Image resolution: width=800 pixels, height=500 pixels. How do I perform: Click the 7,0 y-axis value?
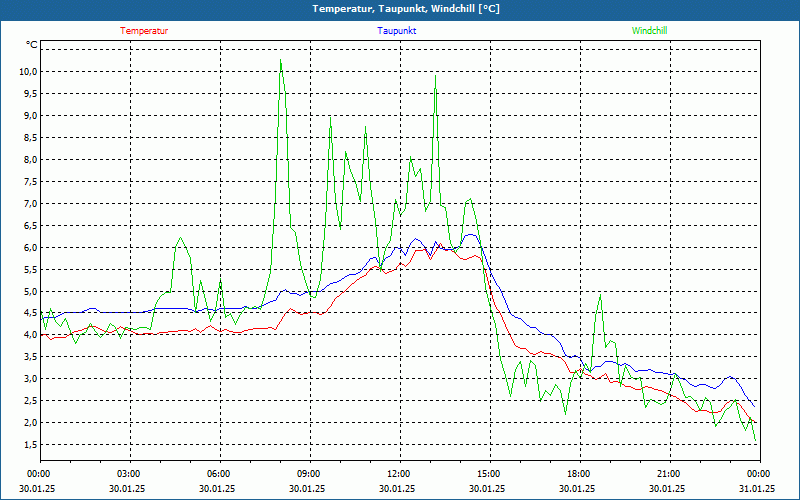(x=30, y=204)
